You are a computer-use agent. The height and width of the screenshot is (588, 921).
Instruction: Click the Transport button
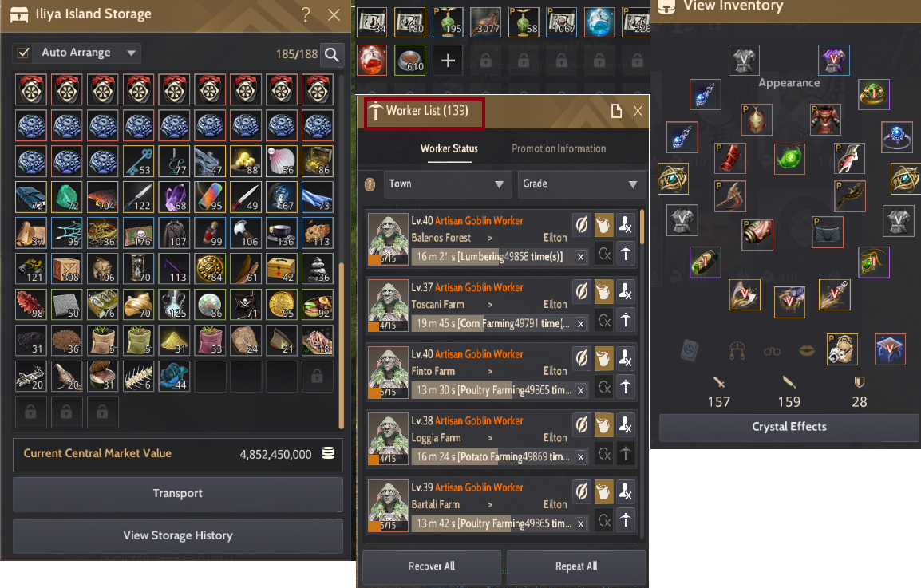pos(178,493)
